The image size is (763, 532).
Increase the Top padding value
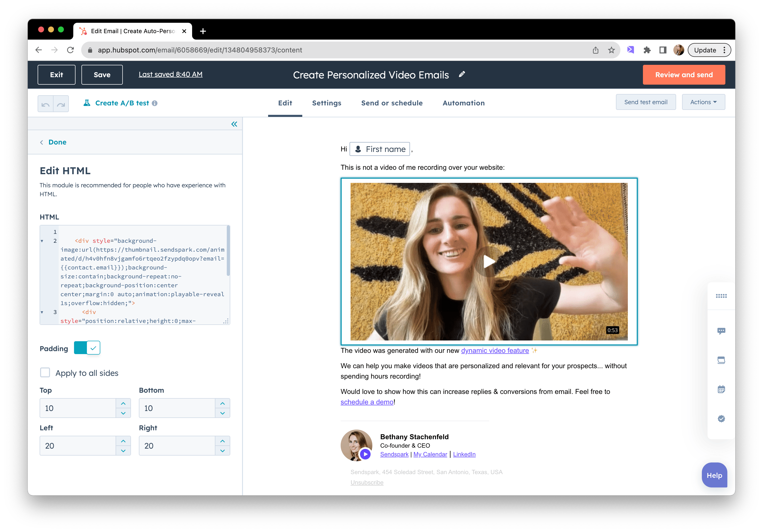point(123,403)
